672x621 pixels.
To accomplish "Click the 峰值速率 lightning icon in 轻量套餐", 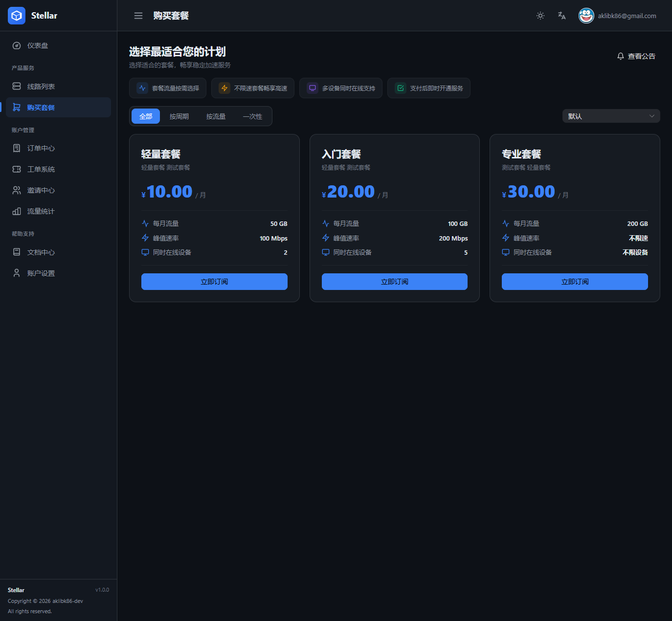I will [145, 238].
